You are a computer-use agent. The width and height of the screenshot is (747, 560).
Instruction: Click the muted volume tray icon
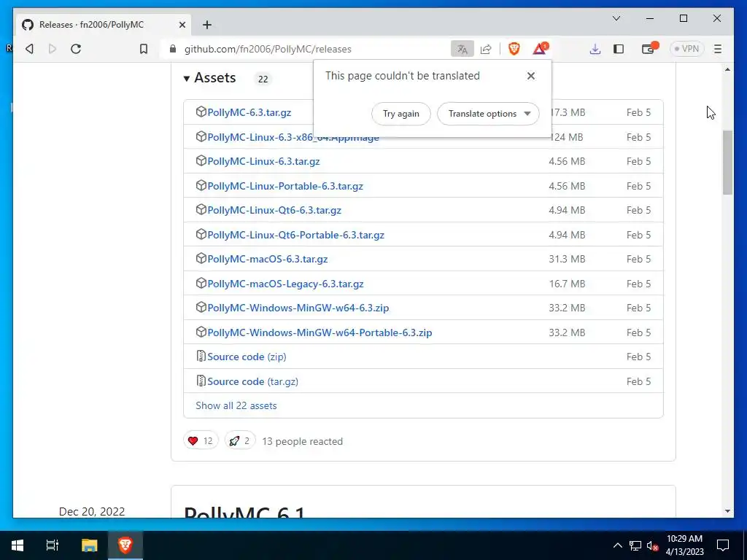pos(653,545)
